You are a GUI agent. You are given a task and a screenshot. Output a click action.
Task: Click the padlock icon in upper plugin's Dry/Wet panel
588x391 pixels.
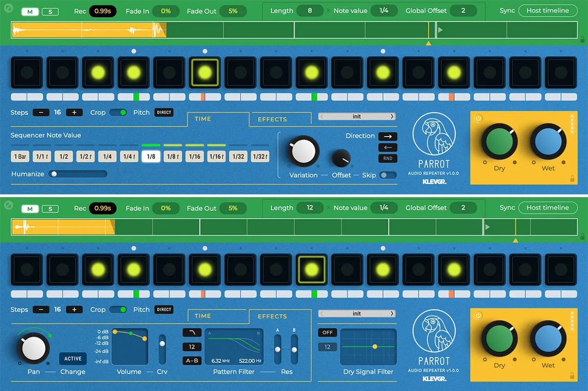coord(571,179)
